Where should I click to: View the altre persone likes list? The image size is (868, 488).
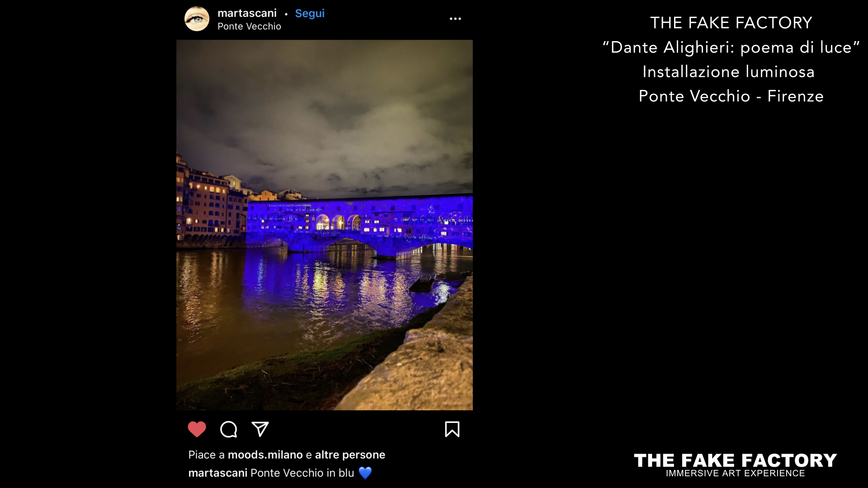pos(350,455)
